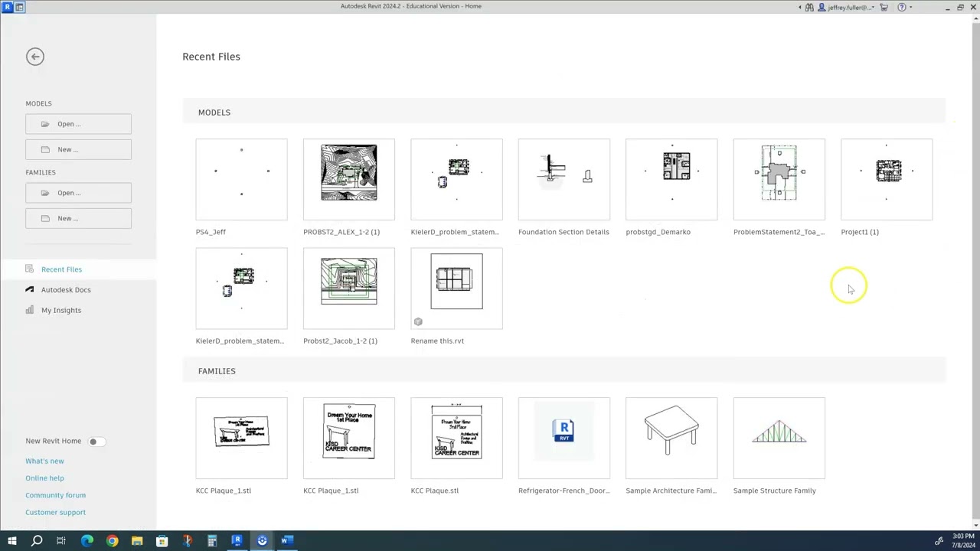980x551 pixels.
Task: Open File Explorer from the taskbar
Action: (x=137, y=541)
